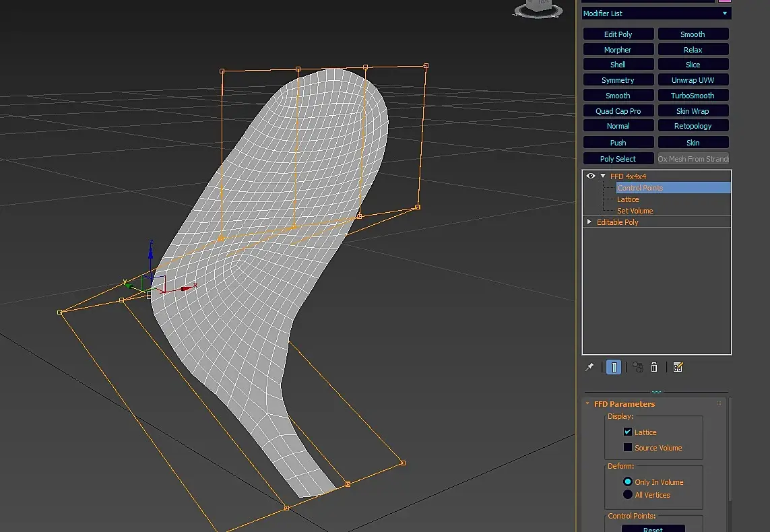Select Lattice sub-object level
The height and width of the screenshot is (532, 770).
(628, 199)
